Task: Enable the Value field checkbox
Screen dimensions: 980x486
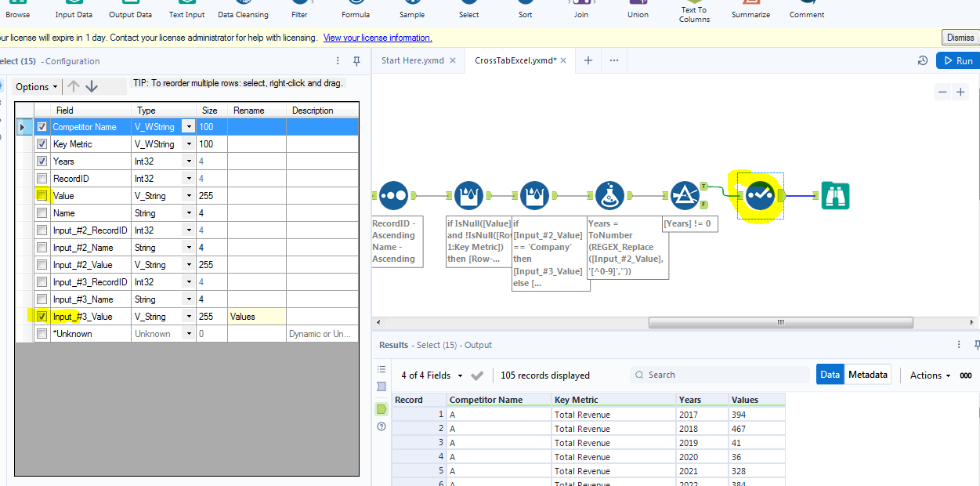Action: click(x=42, y=195)
